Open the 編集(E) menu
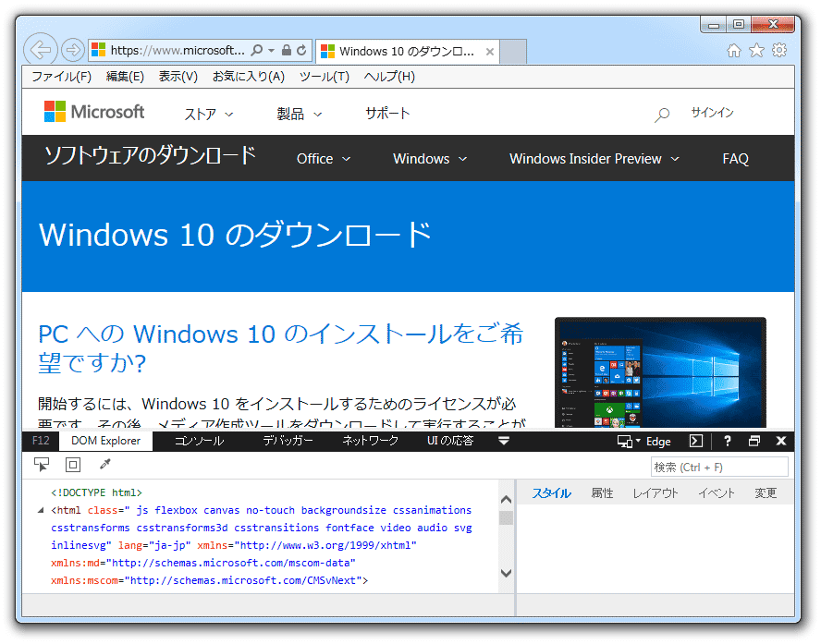821x644 pixels. 125,77
